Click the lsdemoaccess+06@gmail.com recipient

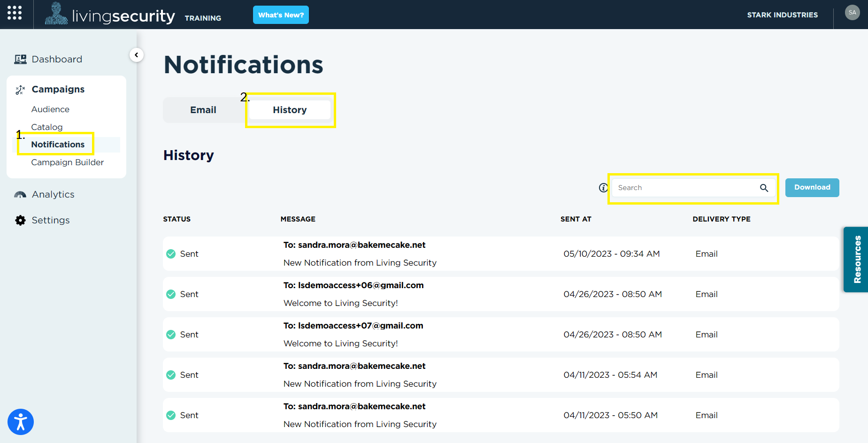coord(353,285)
